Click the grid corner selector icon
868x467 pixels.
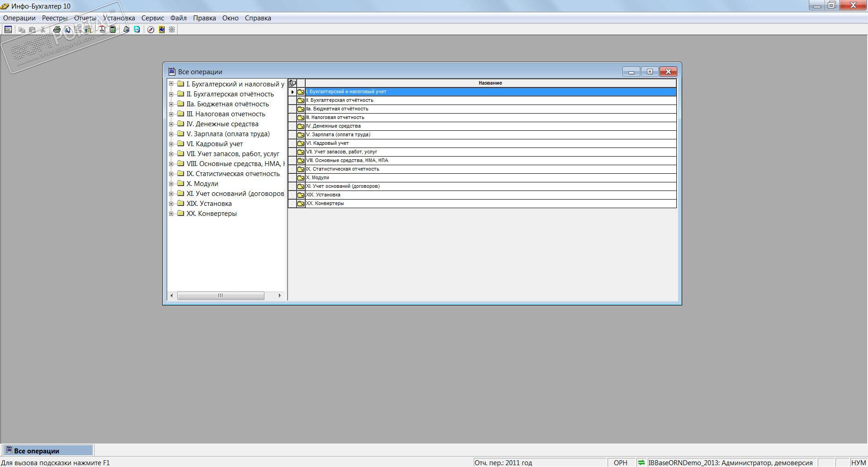click(x=292, y=83)
